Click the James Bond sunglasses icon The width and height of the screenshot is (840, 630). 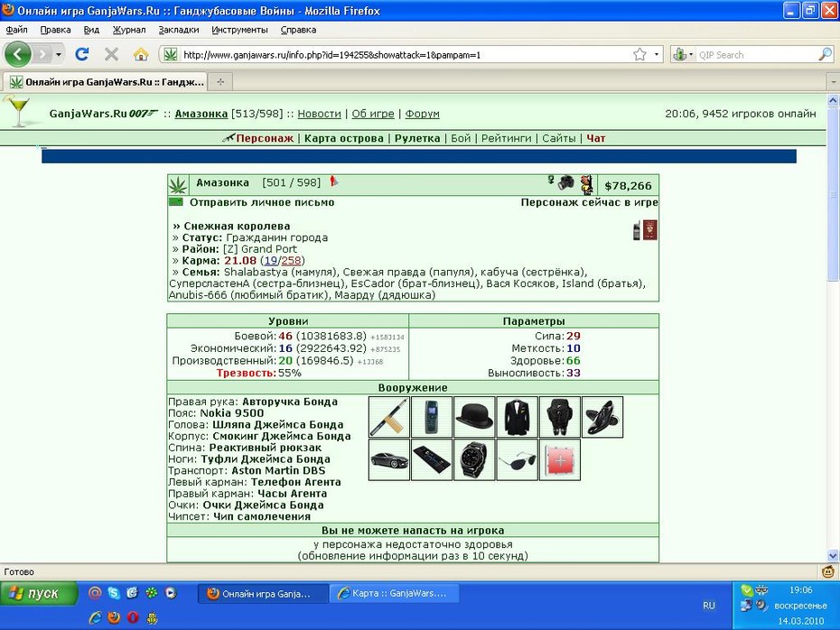pyautogui.click(x=517, y=459)
